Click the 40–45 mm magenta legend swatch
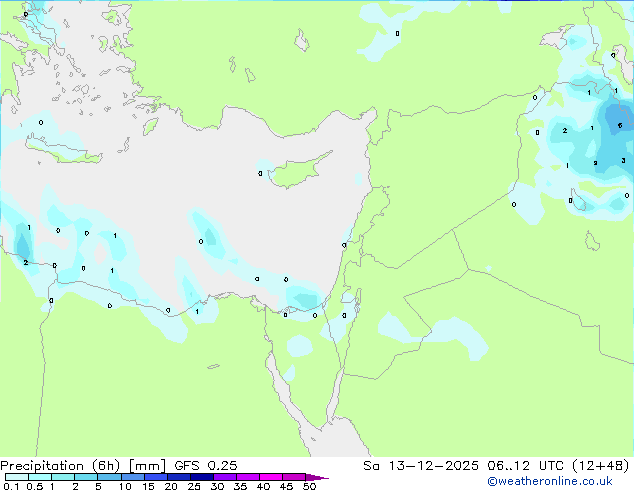Image resolution: width=634 pixels, height=490 pixels. tap(271, 477)
